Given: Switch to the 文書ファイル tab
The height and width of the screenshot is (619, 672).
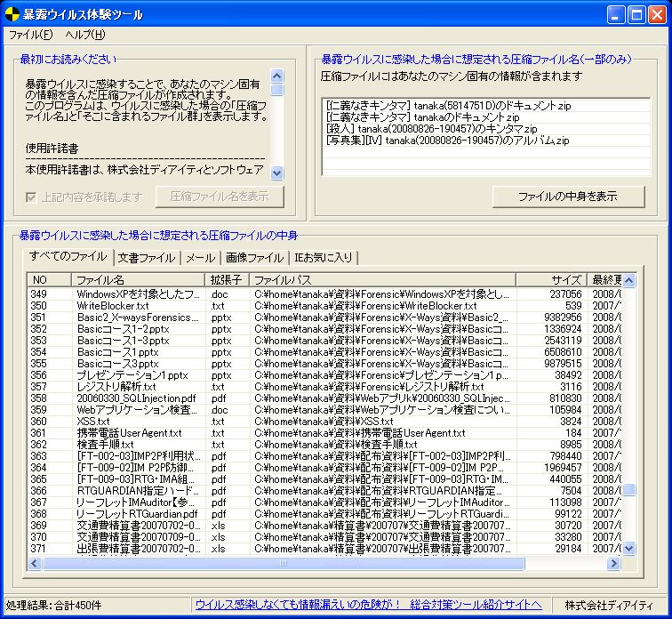Looking at the screenshot, I should [147, 258].
